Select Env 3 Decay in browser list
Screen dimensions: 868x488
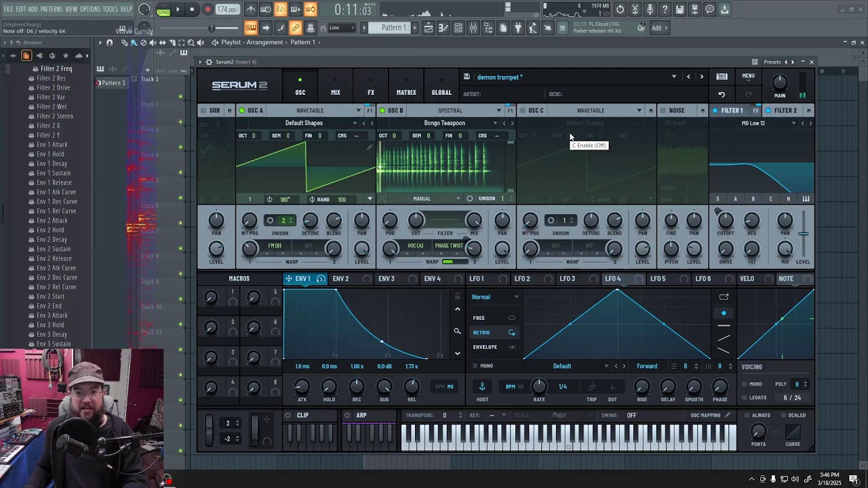pos(52,334)
